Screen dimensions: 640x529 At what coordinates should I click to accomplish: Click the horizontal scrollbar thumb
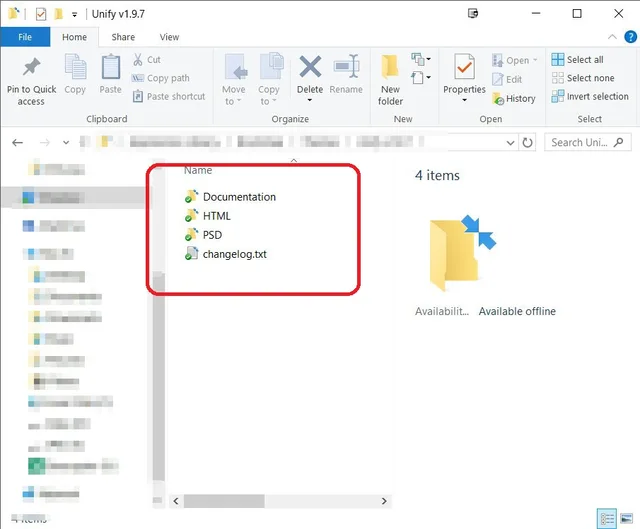224,501
